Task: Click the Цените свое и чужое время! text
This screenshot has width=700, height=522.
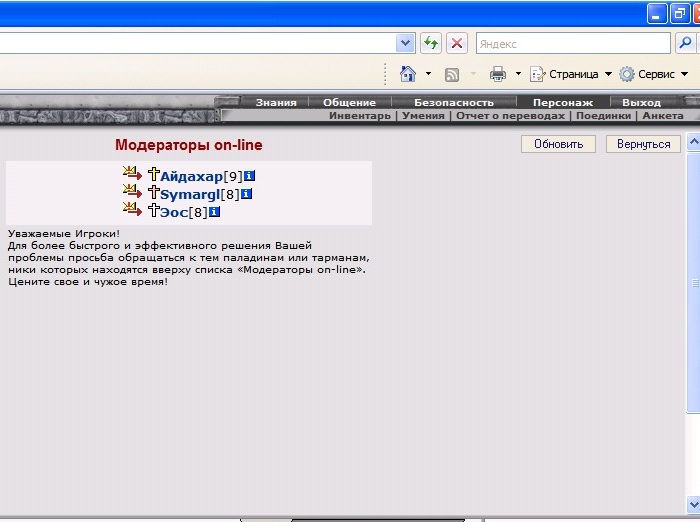Action: point(88,282)
